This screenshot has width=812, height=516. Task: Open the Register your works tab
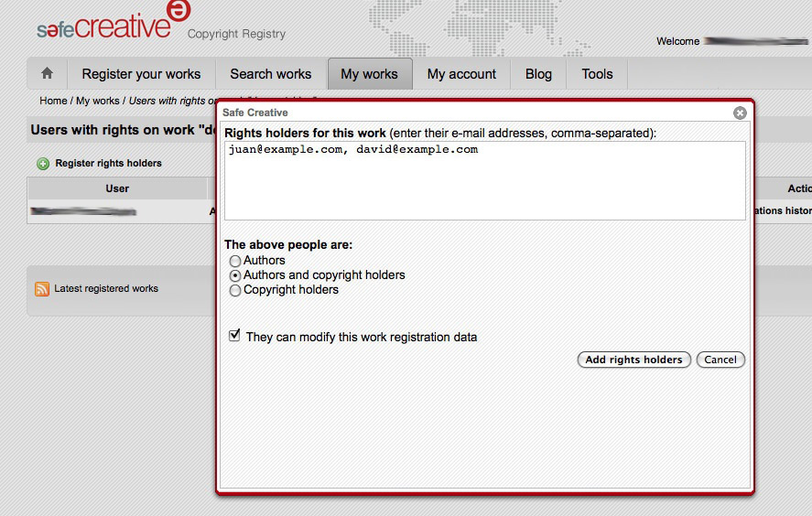(x=141, y=74)
